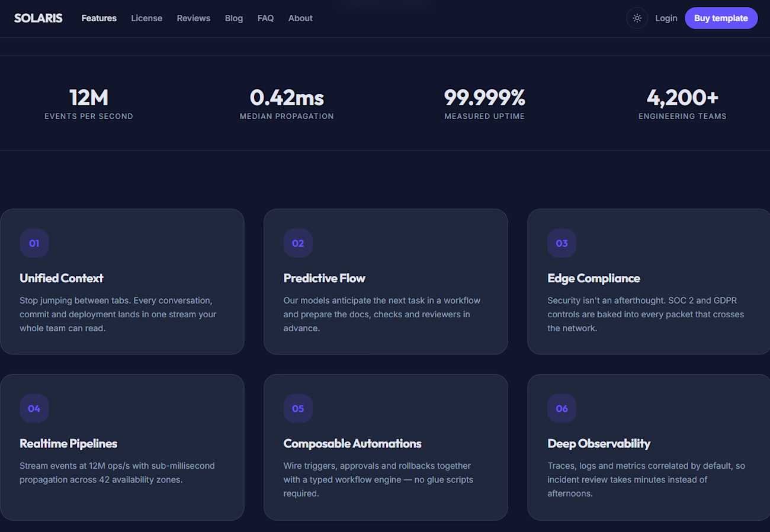Screen dimensions: 770x532
Task: Click the Login link
Action: [666, 18]
